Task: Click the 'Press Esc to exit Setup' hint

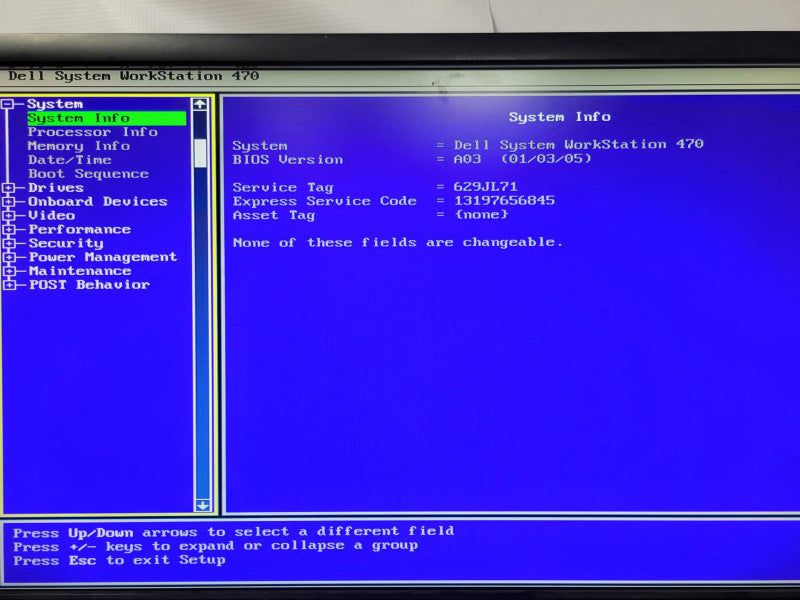Action: [x=119, y=560]
